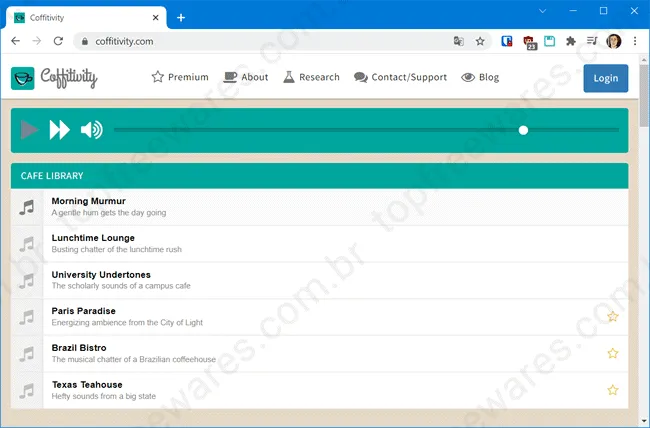Open the translate page icon
650x428 pixels.
coord(458,41)
